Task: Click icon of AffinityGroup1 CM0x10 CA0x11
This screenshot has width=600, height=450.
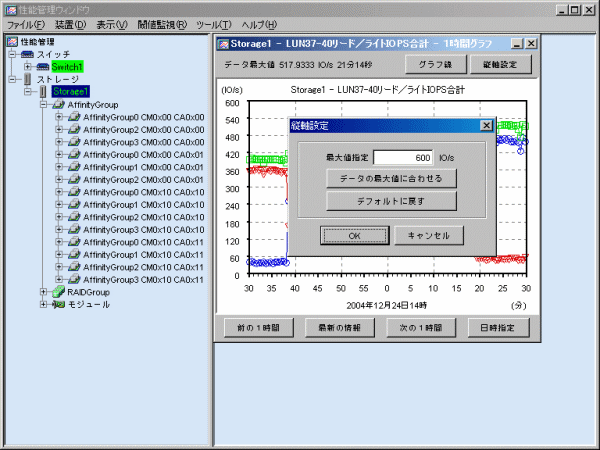Action: 74,254
